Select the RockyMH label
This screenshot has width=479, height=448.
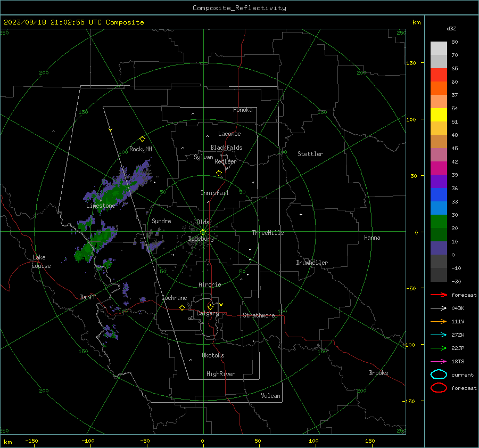pyautogui.click(x=141, y=149)
